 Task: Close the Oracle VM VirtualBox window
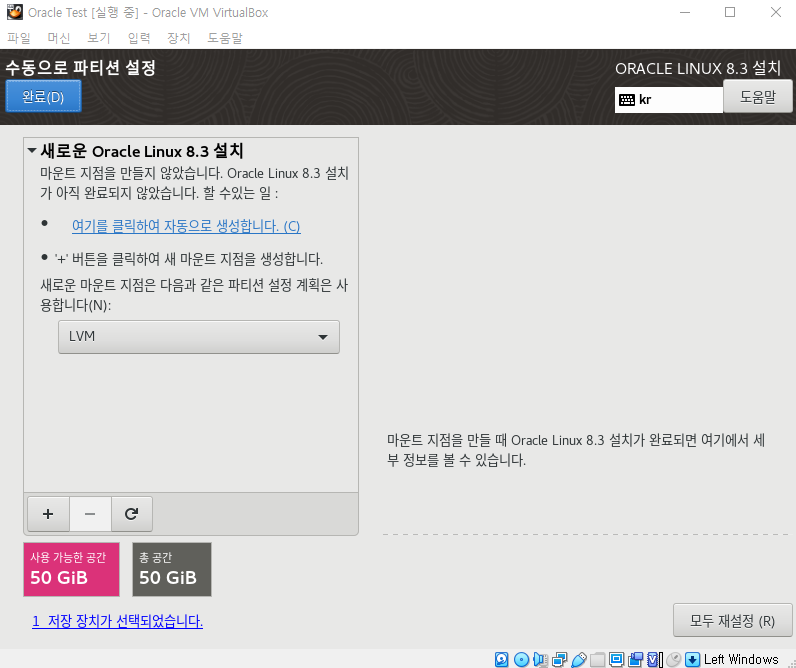pos(775,12)
